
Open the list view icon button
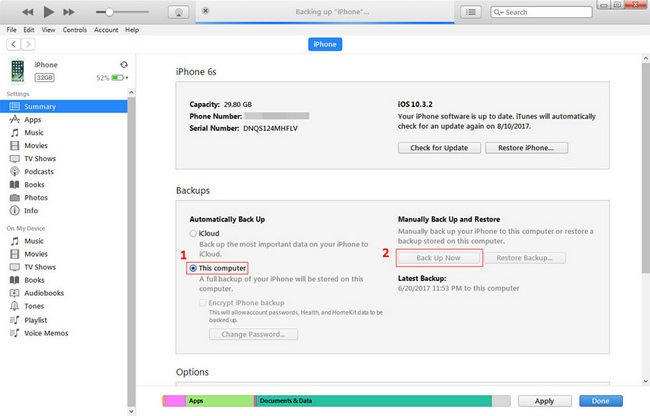pos(471,12)
